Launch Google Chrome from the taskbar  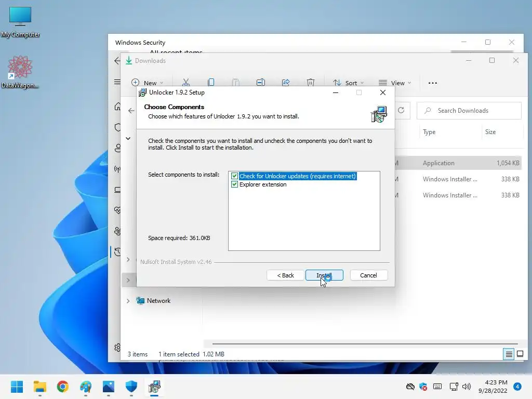(63, 387)
